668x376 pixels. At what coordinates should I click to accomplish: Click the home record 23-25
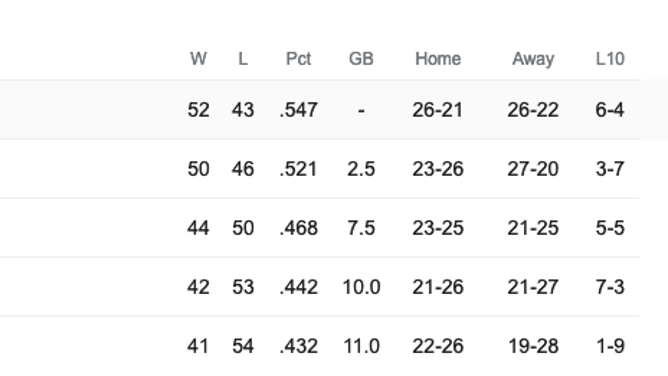pyautogui.click(x=438, y=228)
